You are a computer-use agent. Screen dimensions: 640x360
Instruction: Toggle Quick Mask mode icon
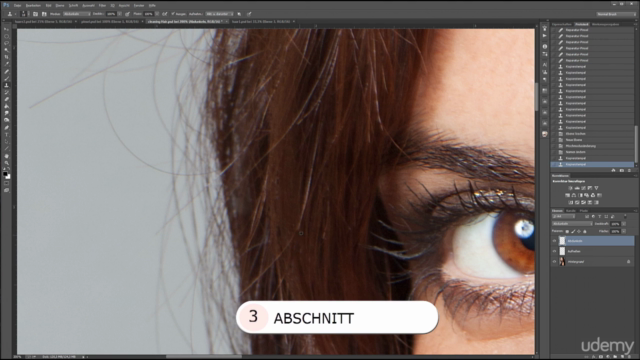tap(7, 183)
